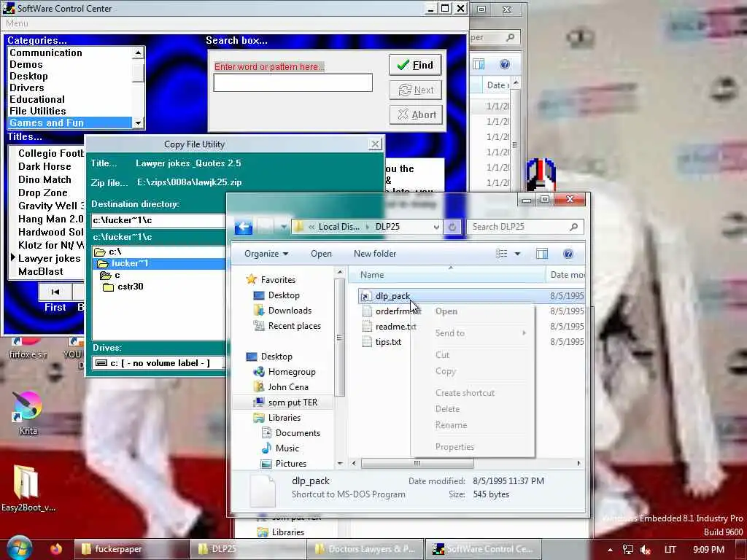The image size is (747, 560).
Task: Open Krita desktop shortcut icon
Action: pyautogui.click(x=28, y=413)
